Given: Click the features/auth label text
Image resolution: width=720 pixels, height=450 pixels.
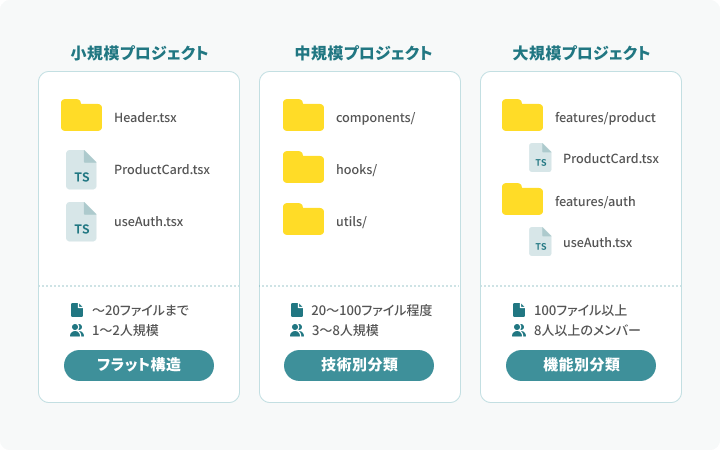Looking at the screenshot, I should click(595, 201).
